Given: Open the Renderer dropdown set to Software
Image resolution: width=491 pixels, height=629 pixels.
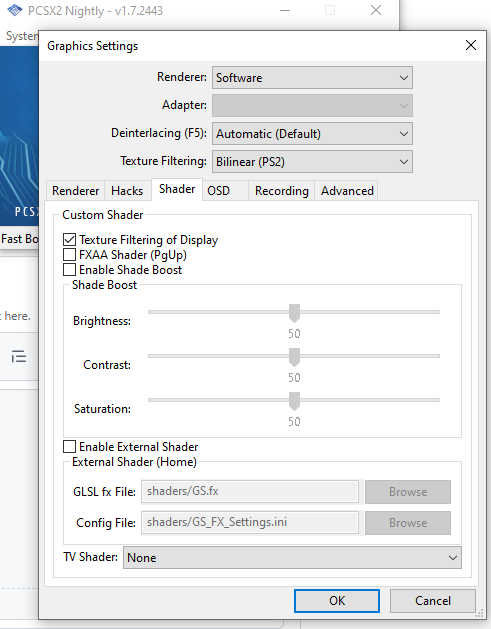Looking at the screenshot, I should tap(312, 77).
